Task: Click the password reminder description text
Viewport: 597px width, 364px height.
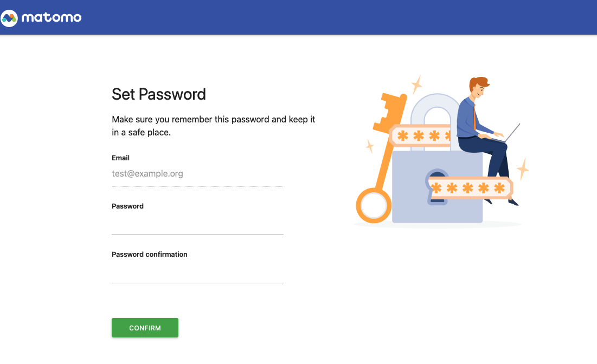Action: (x=213, y=126)
